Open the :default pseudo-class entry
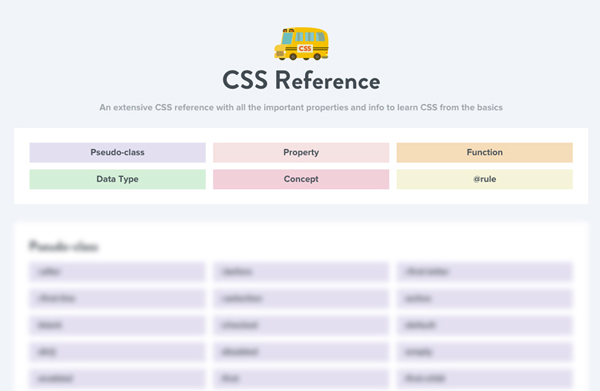Viewport: 600px width, 391px height. (484, 325)
